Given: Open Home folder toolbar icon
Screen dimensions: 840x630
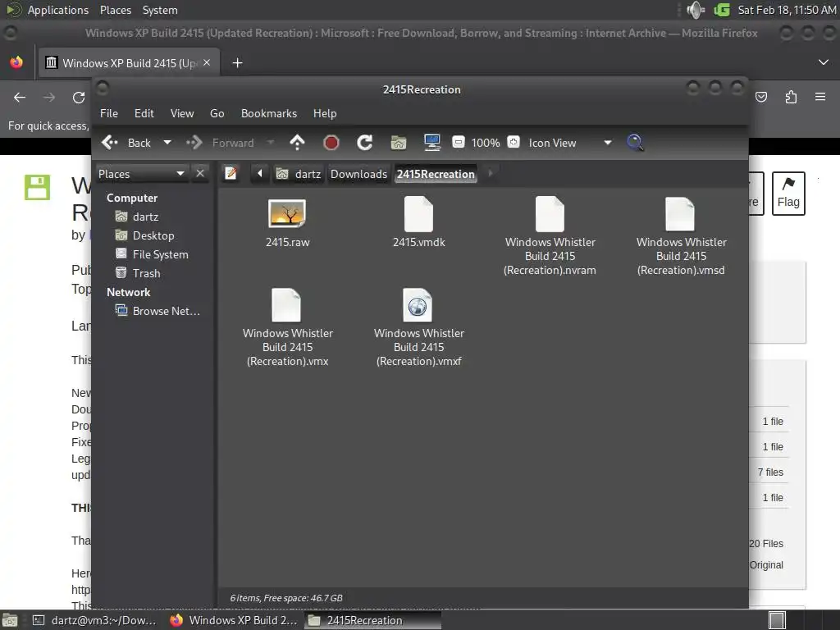Looking at the screenshot, I should click(399, 143).
